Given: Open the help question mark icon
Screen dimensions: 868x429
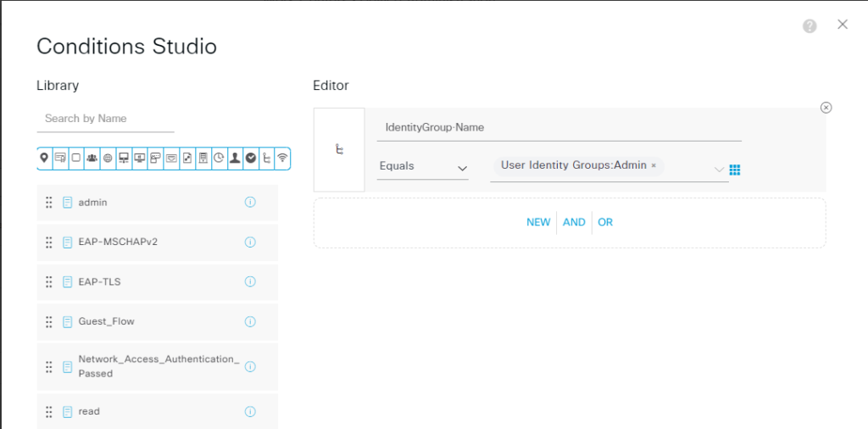Looking at the screenshot, I should 810,26.
